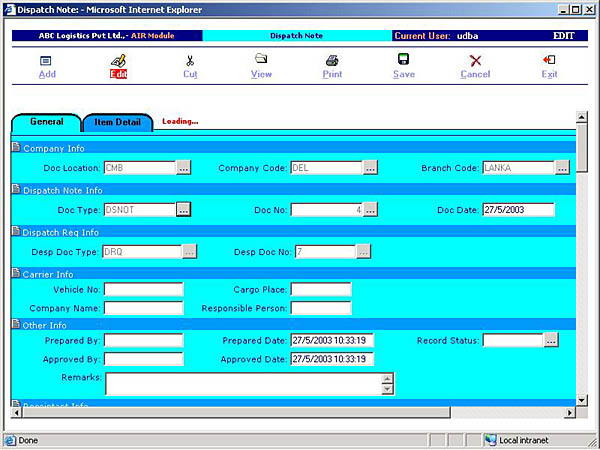Click the Company Name input field
600x450 pixels.
click(144, 308)
